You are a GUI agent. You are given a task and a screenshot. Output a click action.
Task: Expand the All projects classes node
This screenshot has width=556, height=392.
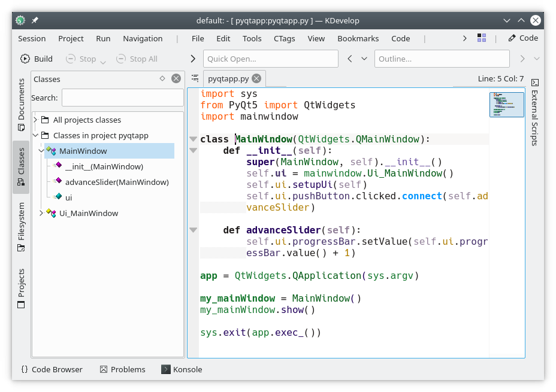click(35, 120)
